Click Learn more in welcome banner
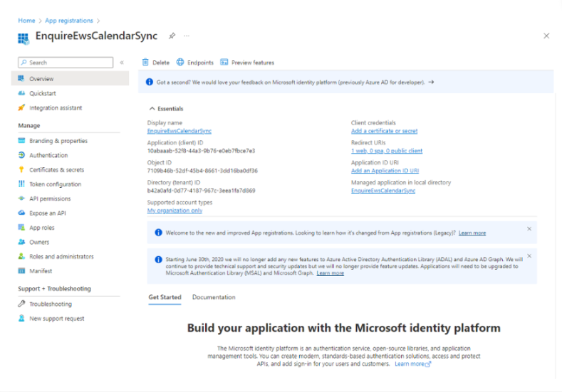The width and height of the screenshot is (562, 392). (x=472, y=233)
